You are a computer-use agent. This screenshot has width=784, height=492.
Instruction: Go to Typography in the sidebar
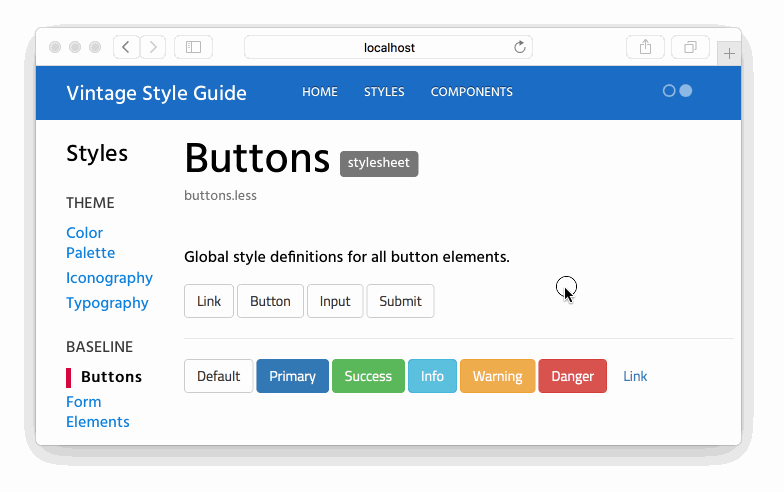click(x=107, y=303)
